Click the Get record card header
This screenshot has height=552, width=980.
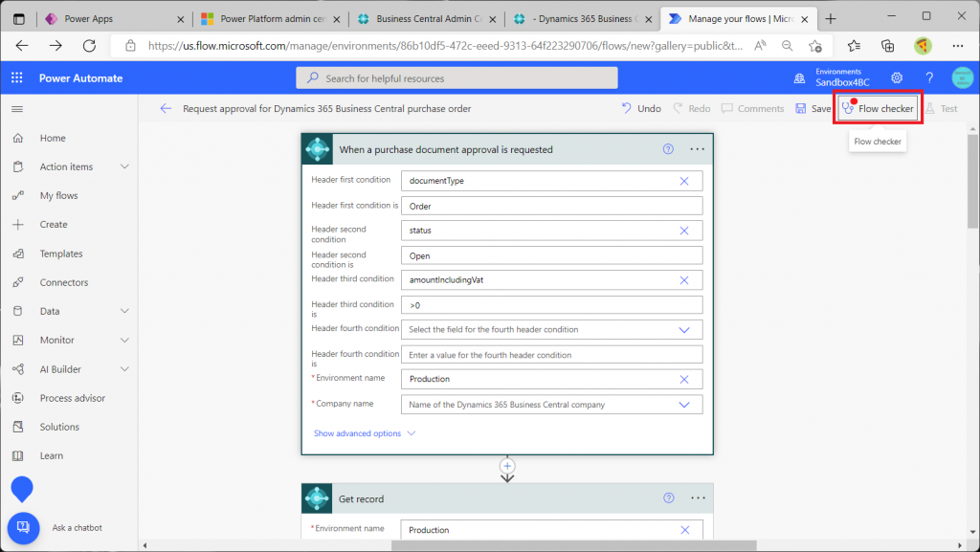coord(507,498)
